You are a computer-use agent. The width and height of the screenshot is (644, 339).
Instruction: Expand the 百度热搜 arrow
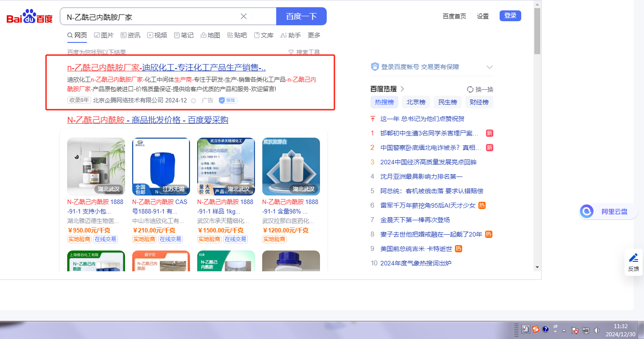[402, 89]
